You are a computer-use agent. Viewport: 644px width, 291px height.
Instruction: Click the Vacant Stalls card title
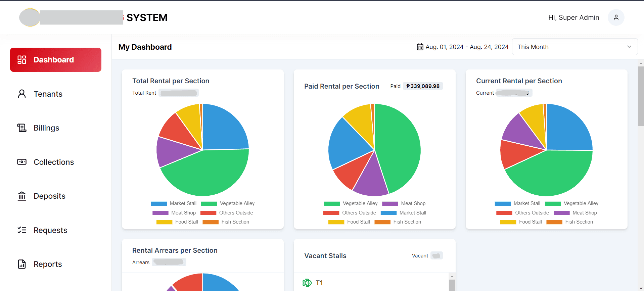coord(325,256)
